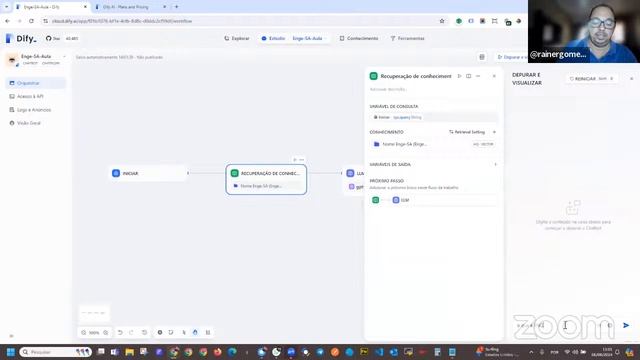640x360 pixels.
Task: Click the Reiniciar button
Action: (591, 78)
